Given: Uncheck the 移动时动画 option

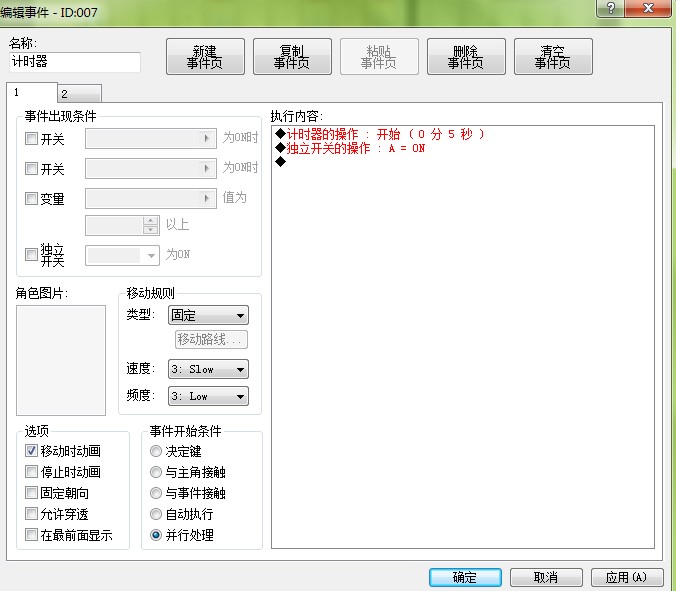Looking at the screenshot, I should click(x=31, y=450).
